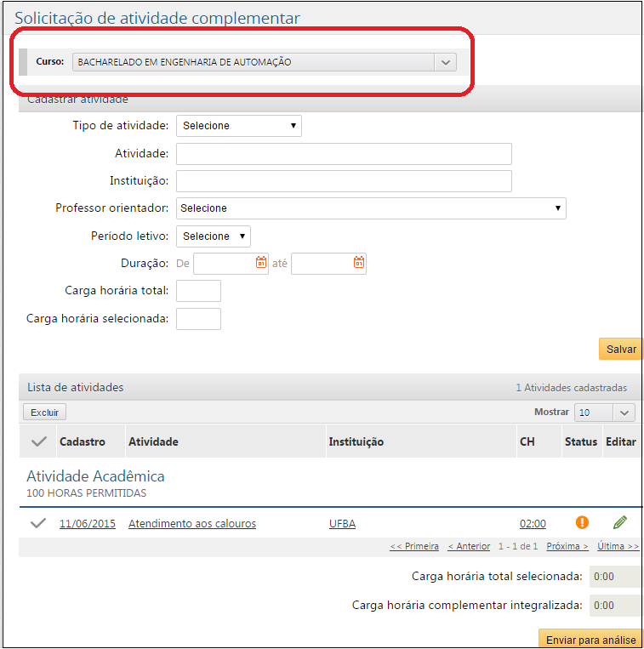
Task: Change the Mostrar rows-per-page dropdown
Action: 604,413
